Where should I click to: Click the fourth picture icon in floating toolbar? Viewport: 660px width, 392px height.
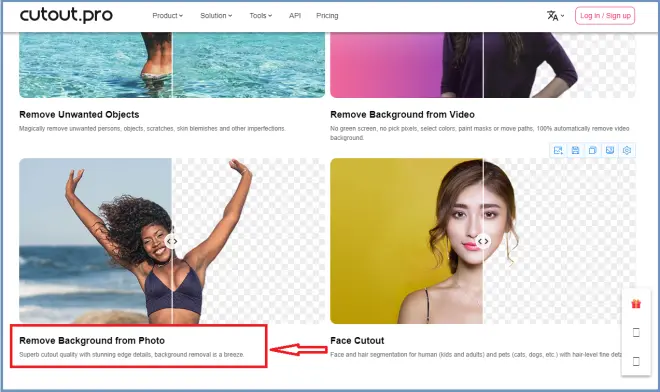pos(610,150)
